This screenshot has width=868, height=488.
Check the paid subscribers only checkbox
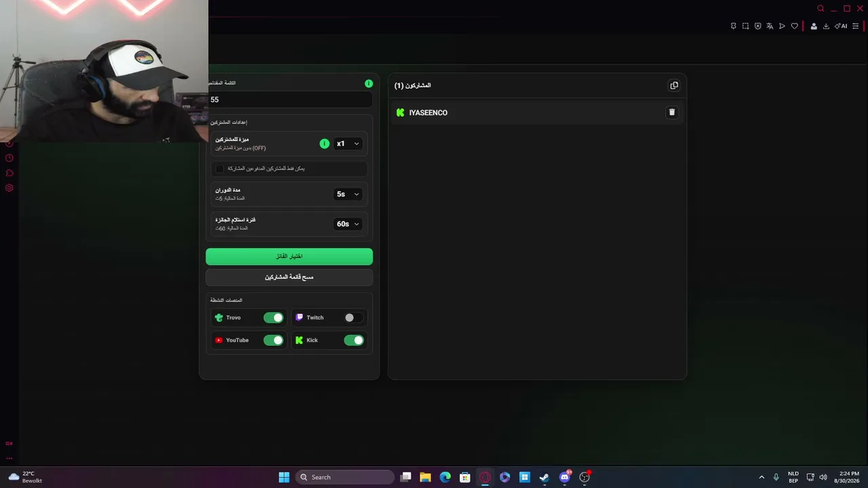coord(220,168)
